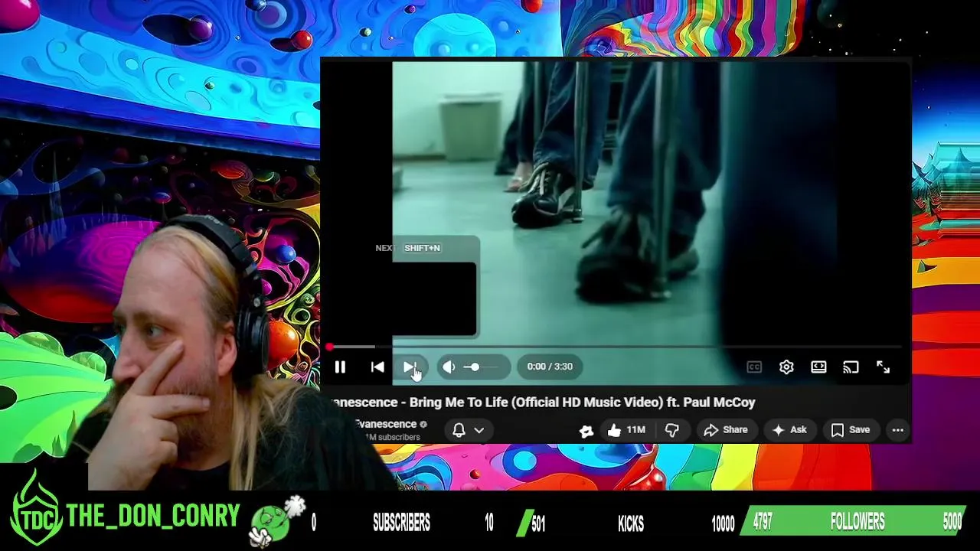This screenshot has height=551, width=980.
Task: Mute the video volume
Action: 449,367
